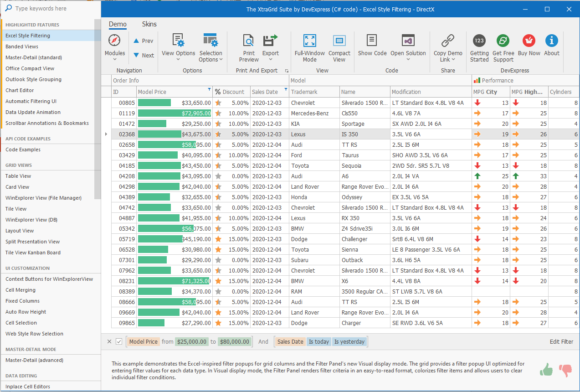
Task: Open the Getting Started guide
Action: (479, 48)
